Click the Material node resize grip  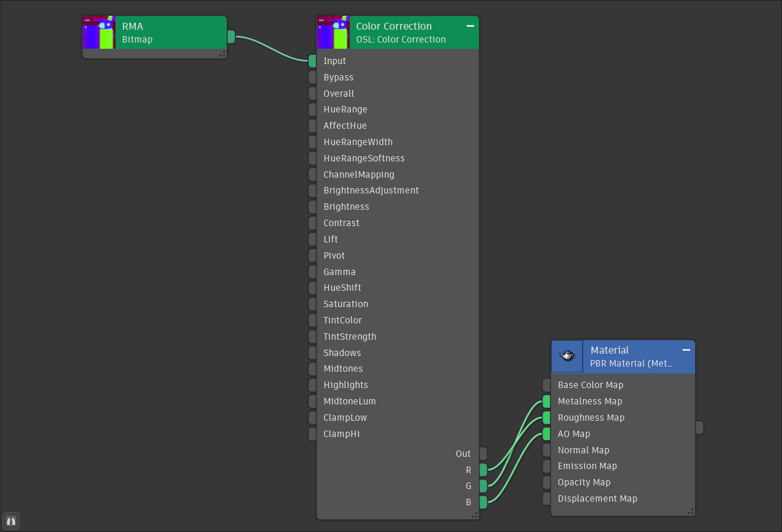click(x=691, y=511)
